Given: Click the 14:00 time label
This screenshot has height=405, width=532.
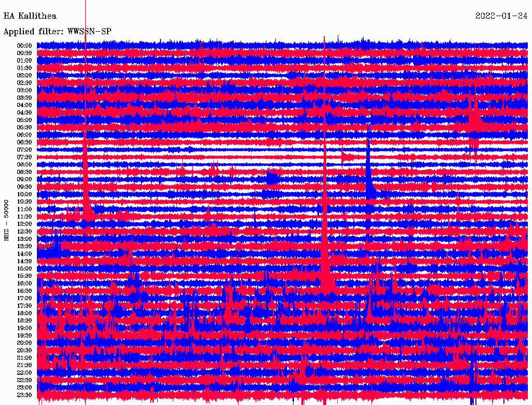Looking at the screenshot, I should pos(24,254).
